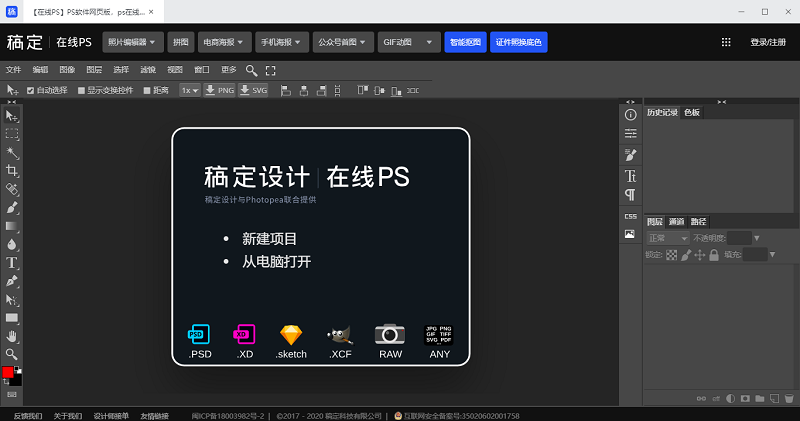Add a new adjustment layer
The width and height of the screenshot is (800, 421).
tap(731, 399)
